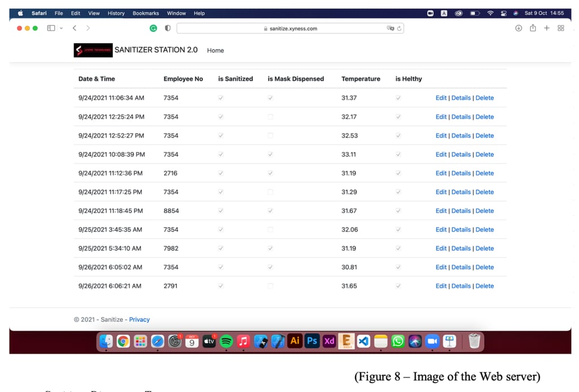Open Keynote from the dock

tap(450, 341)
